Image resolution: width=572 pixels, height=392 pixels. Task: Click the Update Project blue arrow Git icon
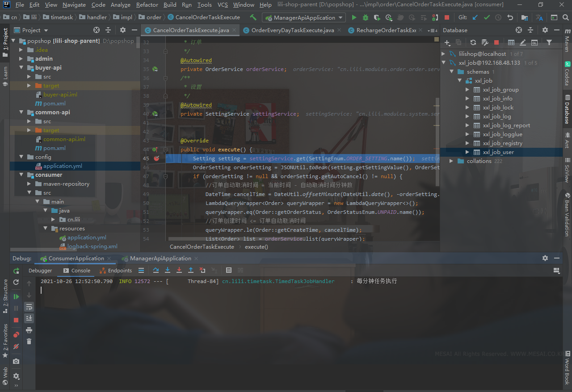point(475,18)
